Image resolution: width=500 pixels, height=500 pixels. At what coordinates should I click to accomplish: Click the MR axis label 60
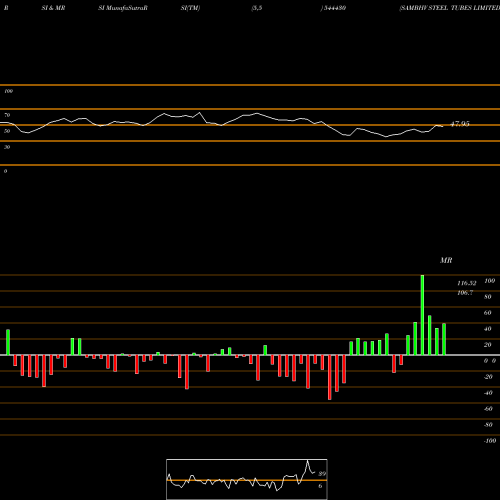point(488,313)
